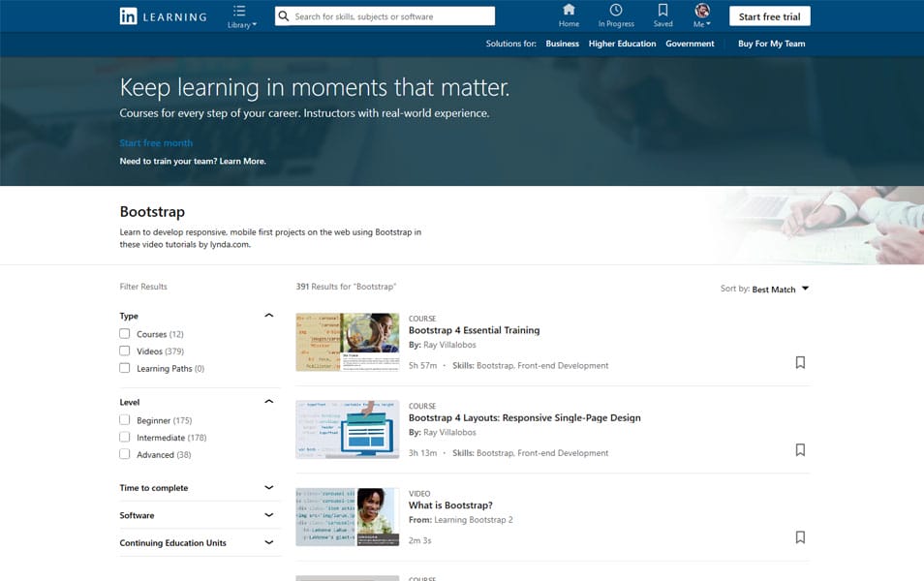The height and width of the screenshot is (581, 924).
Task: Enable the Beginner (175) level filter
Action: [124, 419]
